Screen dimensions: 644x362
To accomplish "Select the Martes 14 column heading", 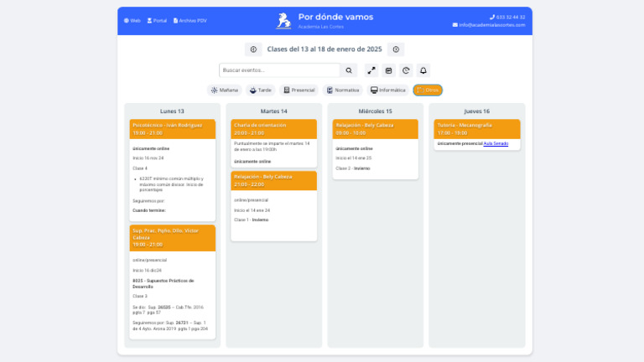I will (x=274, y=111).
